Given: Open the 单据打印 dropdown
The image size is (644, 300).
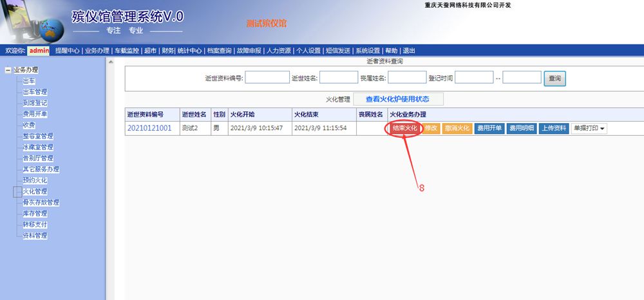Looking at the screenshot, I should pyautogui.click(x=589, y=128).
